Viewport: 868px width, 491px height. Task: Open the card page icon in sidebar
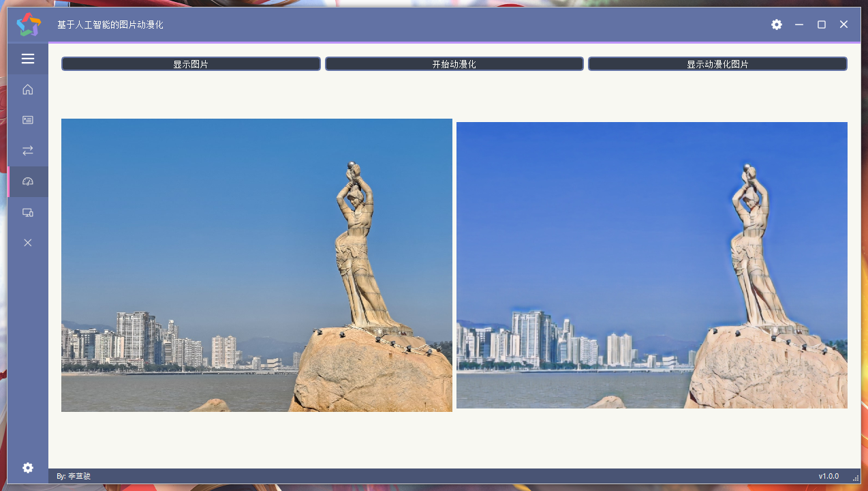28,120
